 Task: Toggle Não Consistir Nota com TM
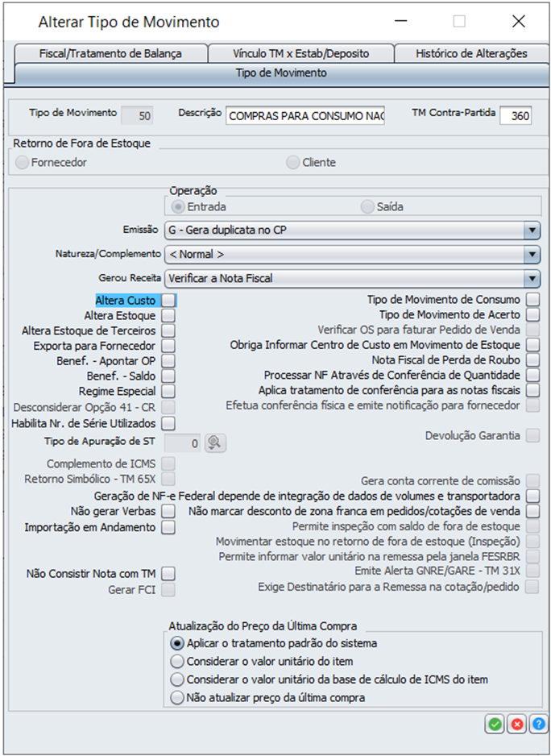click(x=168, y=574)
